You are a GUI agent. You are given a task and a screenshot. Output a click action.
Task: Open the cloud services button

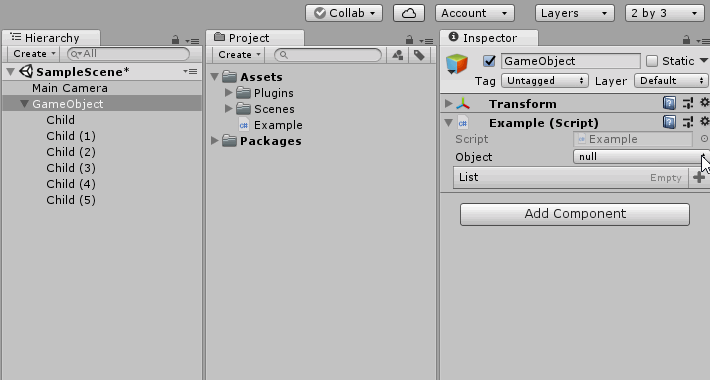[x=409, y=13]
